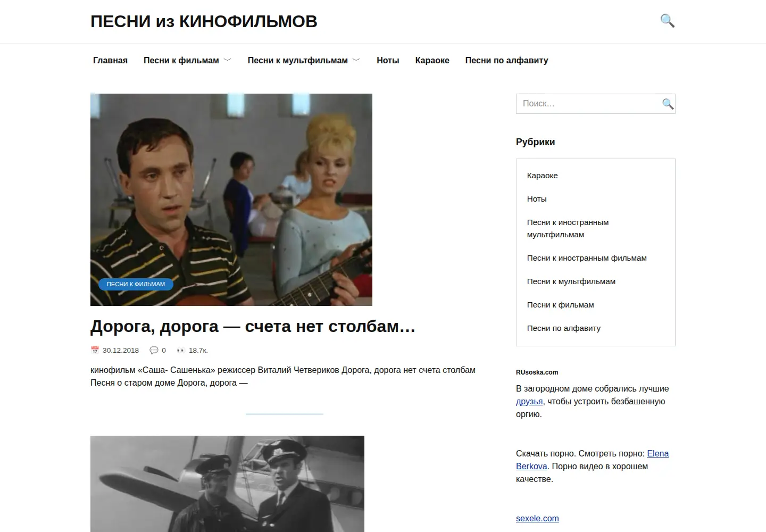Click the comments bubble icon
The height and width of the screenshot is (532, 766).
[154, 350]
